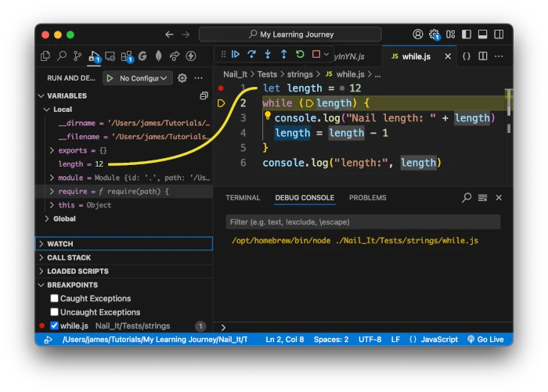Click Tests in the breadcrumb

coord(267,74)
